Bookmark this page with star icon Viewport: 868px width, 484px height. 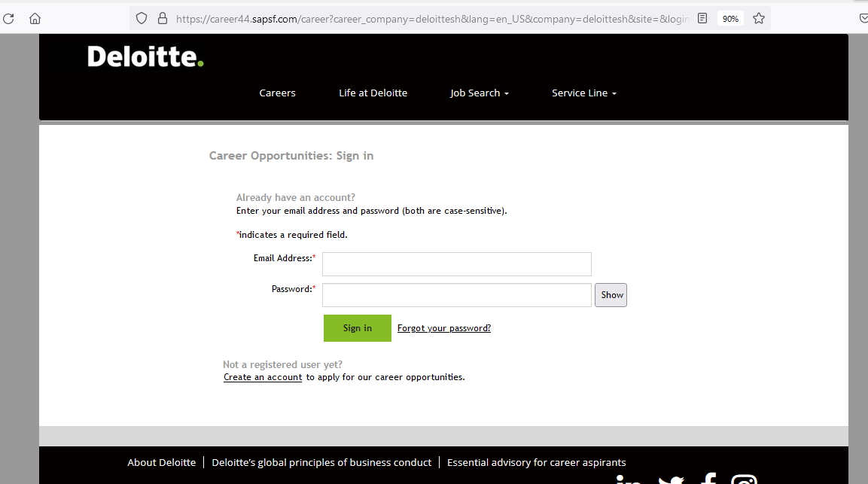[759, 18]
